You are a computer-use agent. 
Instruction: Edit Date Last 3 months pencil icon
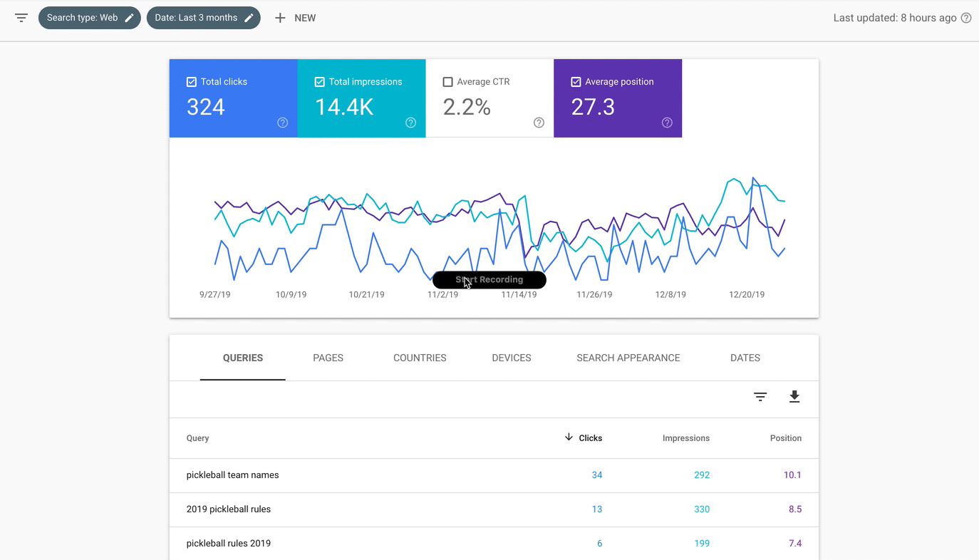pos(249,18)
